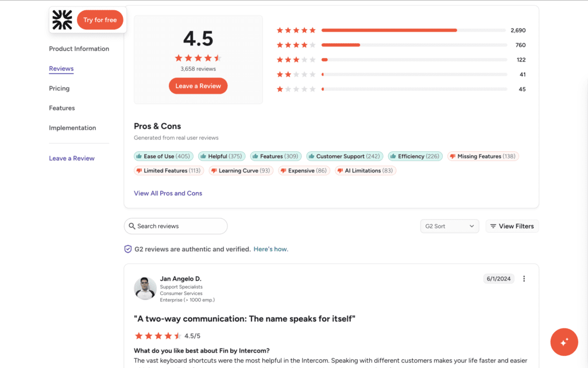Click the Try for free button

tap(100, 20)
